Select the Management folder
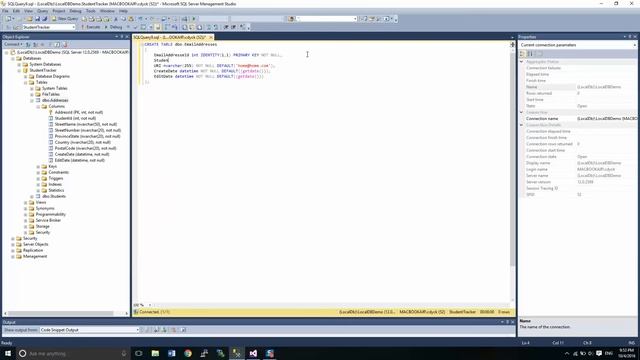Viewport: 640px width, 360px height. pyautogui.click(x=35, y=256)
